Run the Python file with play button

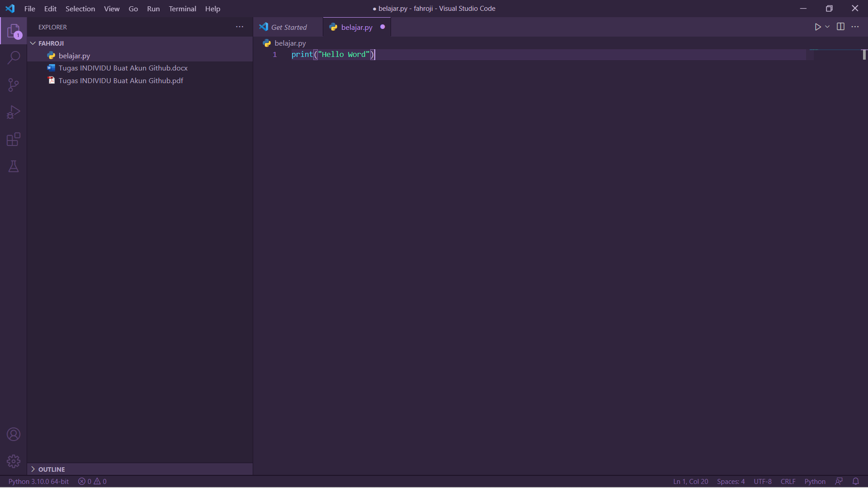point(817,27)
